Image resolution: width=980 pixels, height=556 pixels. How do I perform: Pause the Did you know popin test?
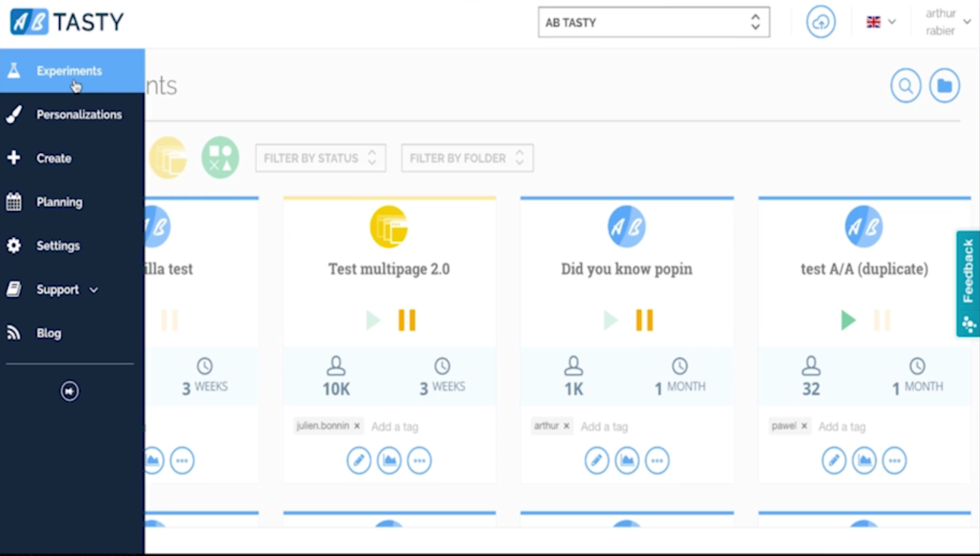644,319
